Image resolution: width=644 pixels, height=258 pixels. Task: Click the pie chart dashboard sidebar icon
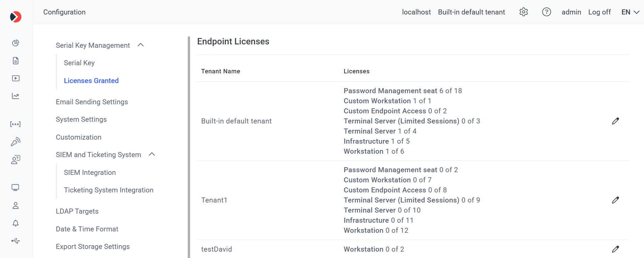15,43
